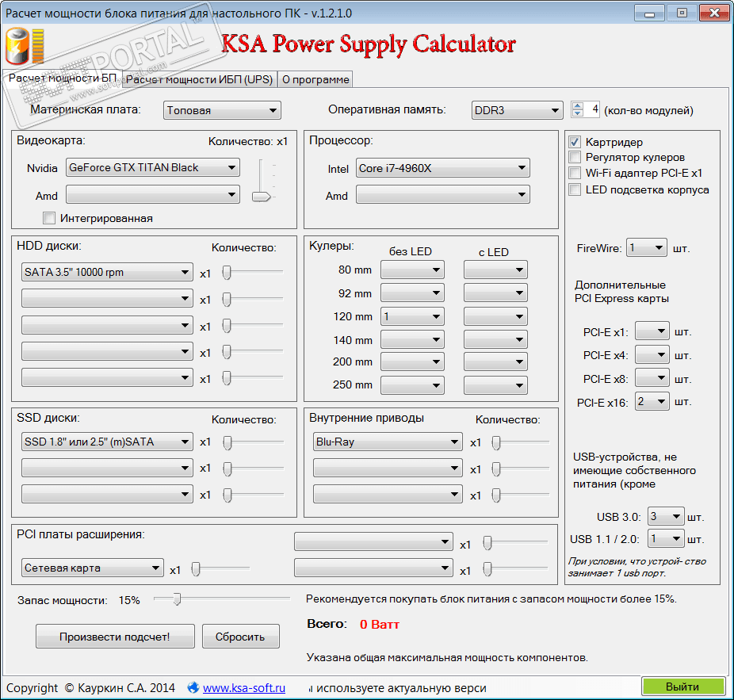This screenshot has width=734, height=700.
Task: Click the Сбросить reset button
Action: [241, 637]
